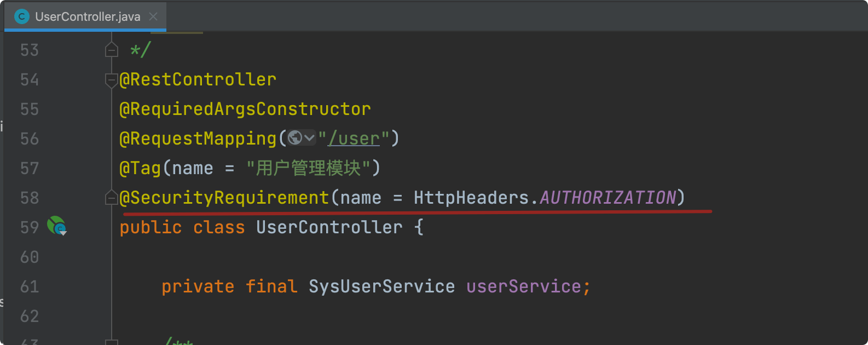Toggle fold marker at comment end line 53
This screenshot has height=345, width=868.
112,50
